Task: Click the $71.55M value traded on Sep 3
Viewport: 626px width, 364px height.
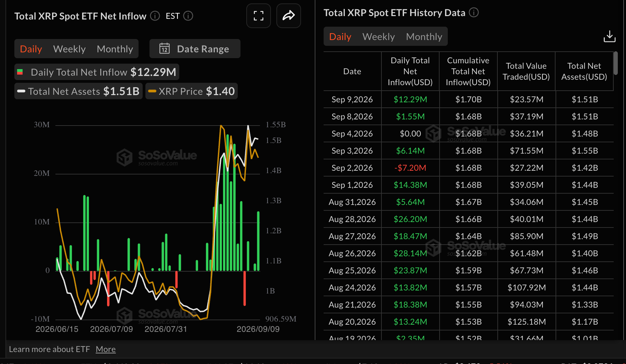Action: tap(526, 151)
